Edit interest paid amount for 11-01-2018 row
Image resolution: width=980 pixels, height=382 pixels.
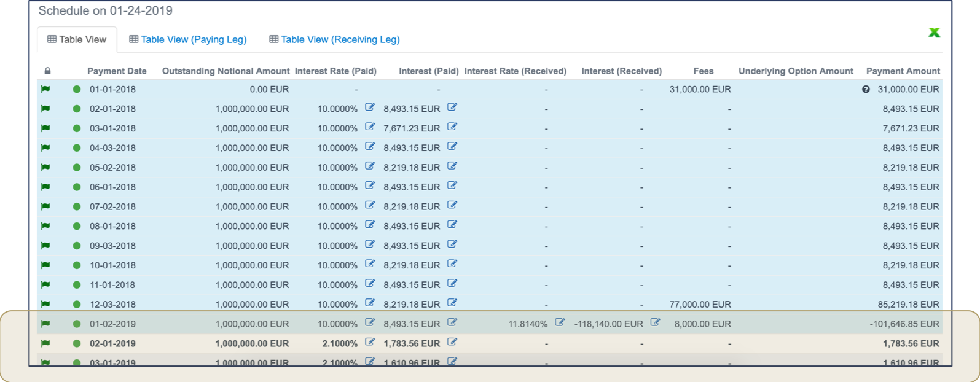tap(452, 284)
